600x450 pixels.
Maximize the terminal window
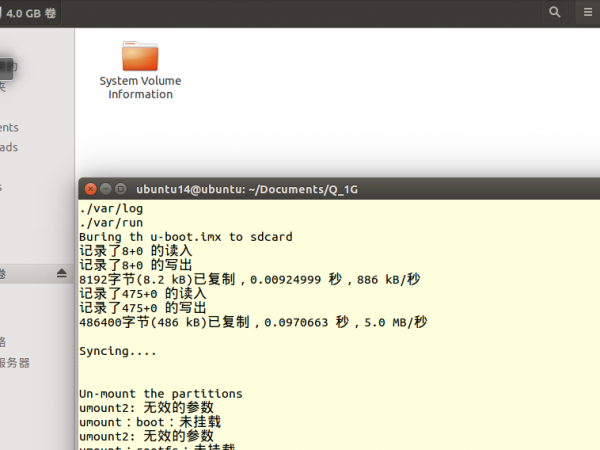[x=120, y=189]
